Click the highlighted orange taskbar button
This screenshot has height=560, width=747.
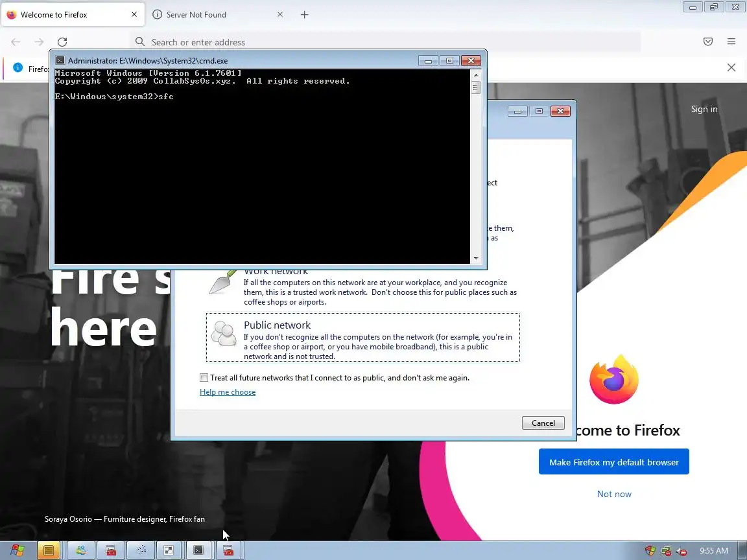click(48, 550)
